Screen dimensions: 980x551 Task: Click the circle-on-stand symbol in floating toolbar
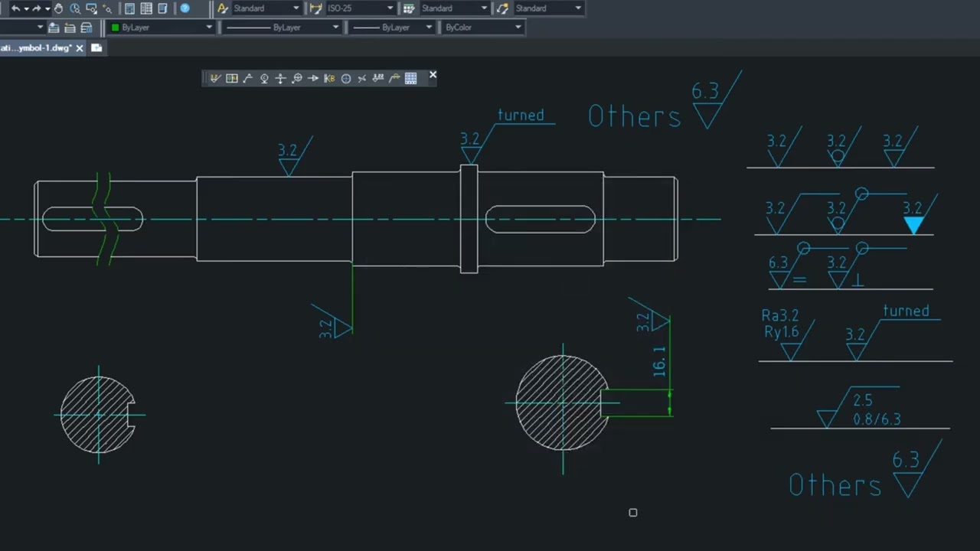pos(264,78)
